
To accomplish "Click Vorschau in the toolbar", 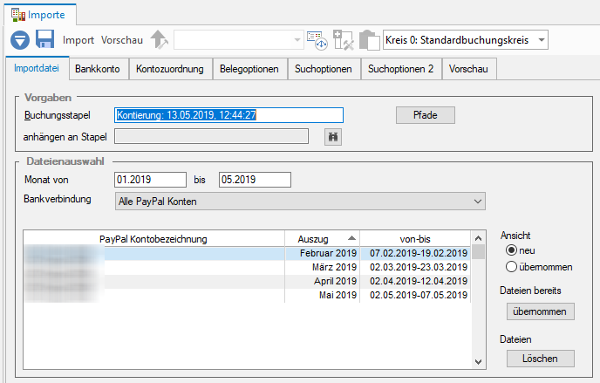I will 122,40.
